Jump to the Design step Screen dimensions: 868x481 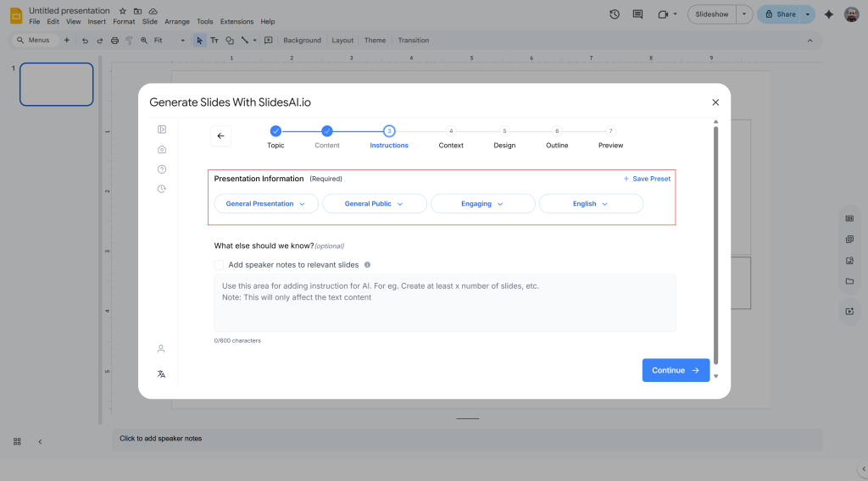[504, 131]
